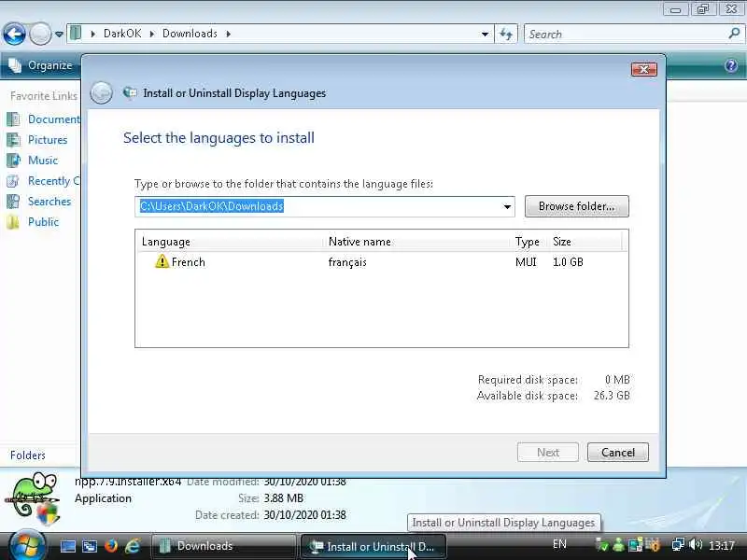Click the Browse folder... button
The height and width of the screenshot is (560, 747).
[576, 206]
